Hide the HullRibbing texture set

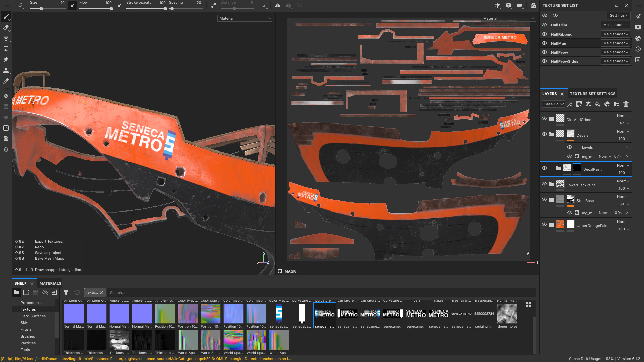pos(544,34)
